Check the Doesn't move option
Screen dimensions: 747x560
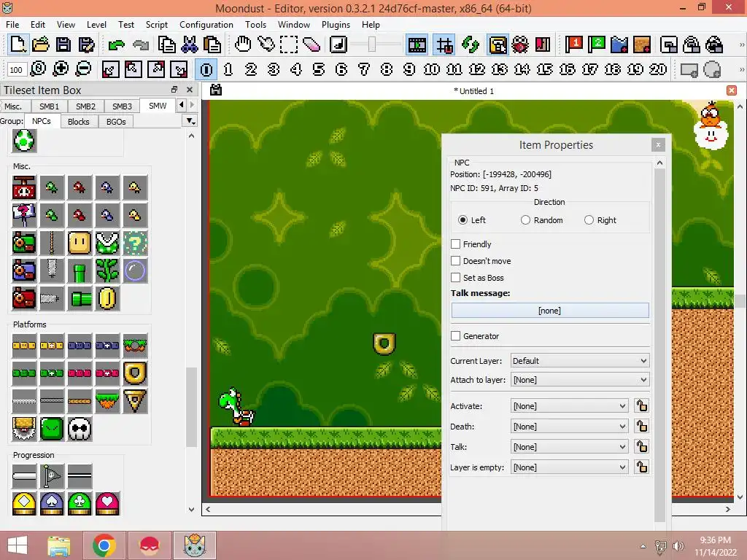coord(455,261)
